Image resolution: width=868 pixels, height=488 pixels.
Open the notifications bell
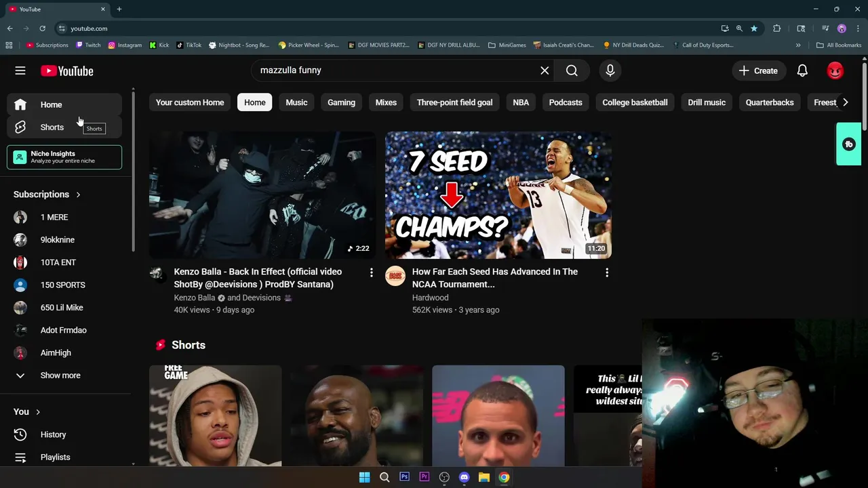coord(802,70)
